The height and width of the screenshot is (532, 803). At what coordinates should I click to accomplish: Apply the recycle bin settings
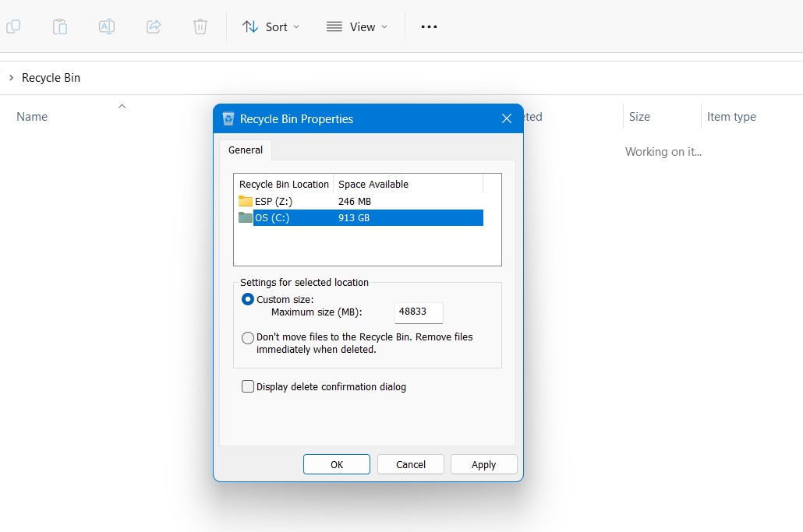(483, 463)
